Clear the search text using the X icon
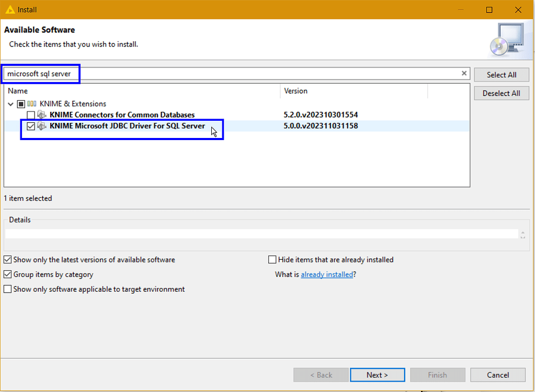 (x=464, y=73)
